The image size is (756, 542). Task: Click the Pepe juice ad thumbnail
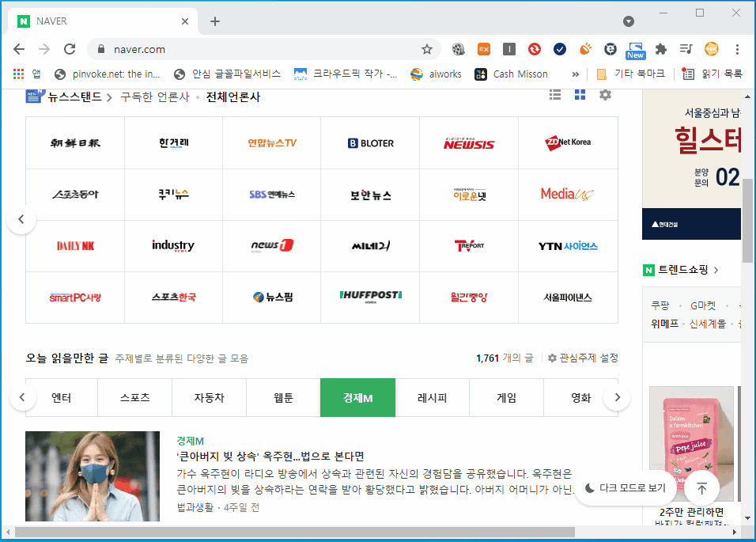691,444
